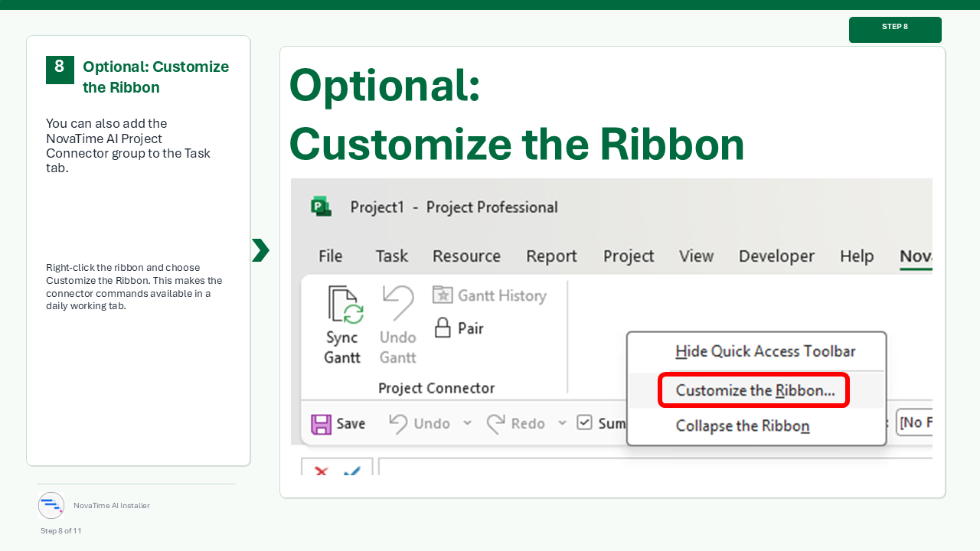Select the Report ribbon tab
Viewport: 980px width, 551px height.
tap(551, 256)
